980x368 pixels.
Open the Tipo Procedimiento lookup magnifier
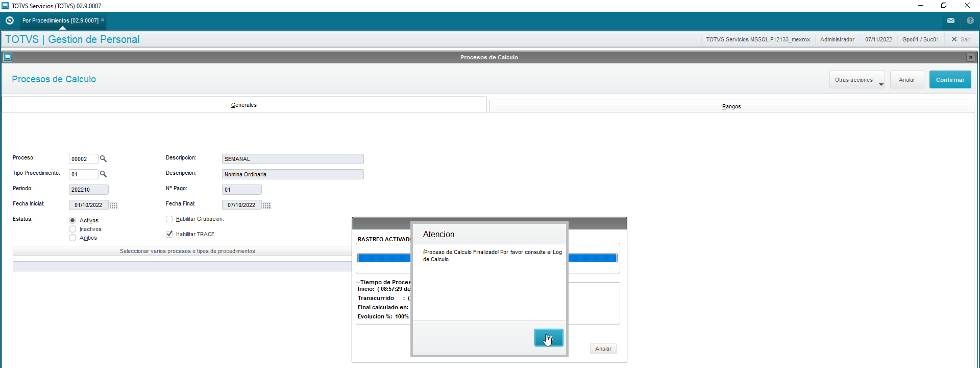pyautogui.click(x=103, y=174)
